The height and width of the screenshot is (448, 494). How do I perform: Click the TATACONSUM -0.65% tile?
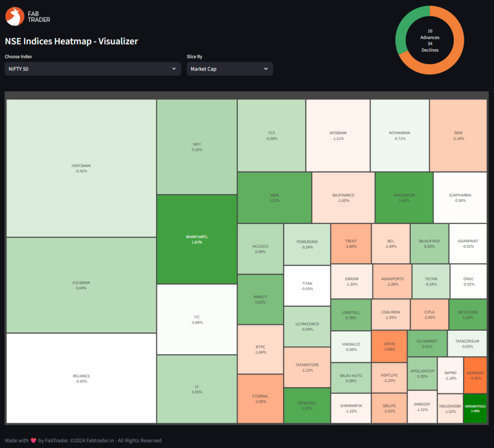tap(467, 344)
